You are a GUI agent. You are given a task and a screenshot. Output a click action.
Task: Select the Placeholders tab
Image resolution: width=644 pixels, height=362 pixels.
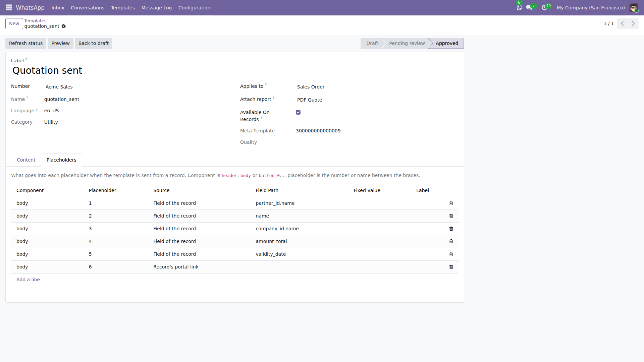(x=61, y=160)
